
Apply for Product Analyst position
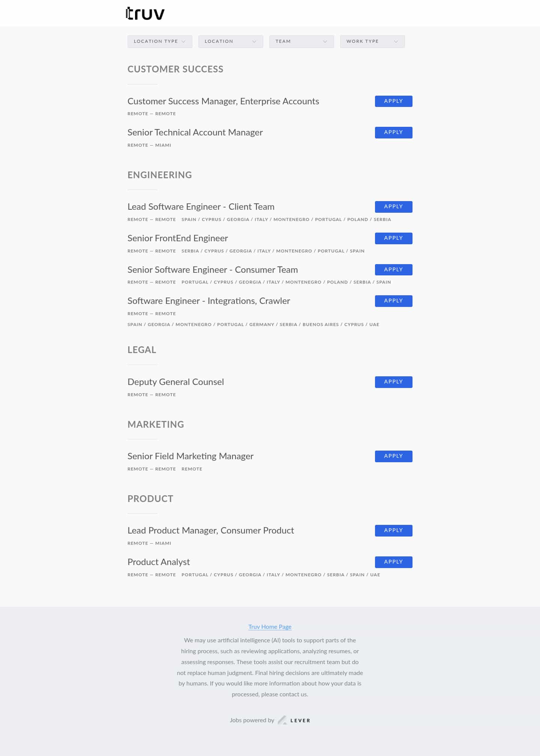pos(393,562)
